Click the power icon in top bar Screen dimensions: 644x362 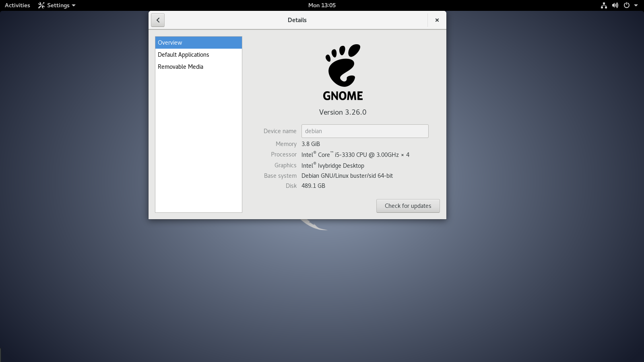(626, 5)
